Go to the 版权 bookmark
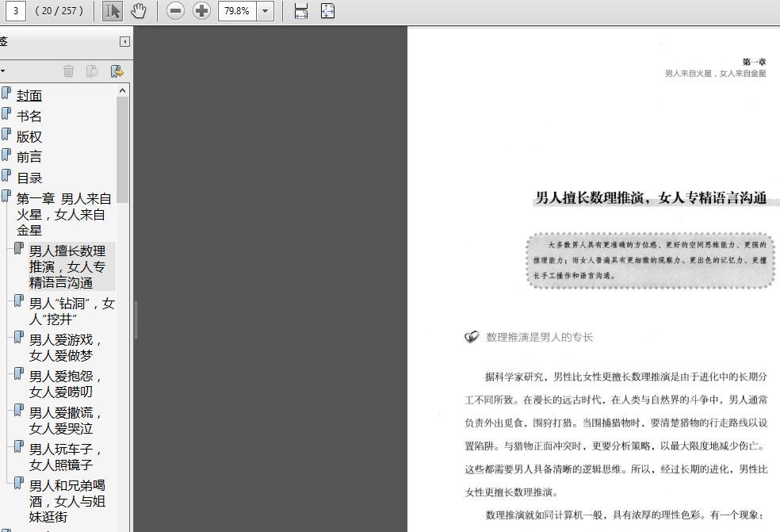 29,137
